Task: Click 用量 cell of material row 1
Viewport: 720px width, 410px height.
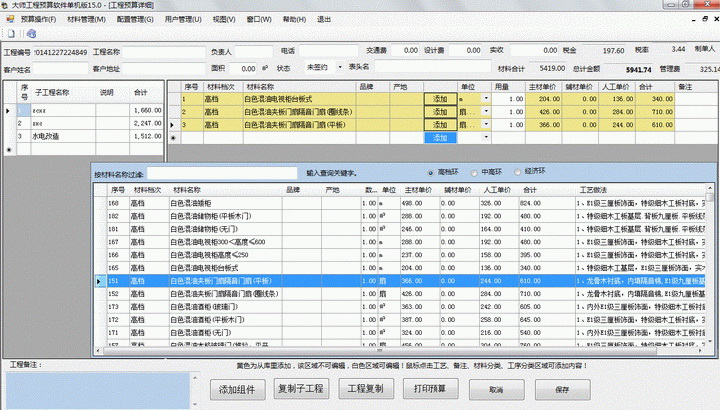Action: (508, 99)
